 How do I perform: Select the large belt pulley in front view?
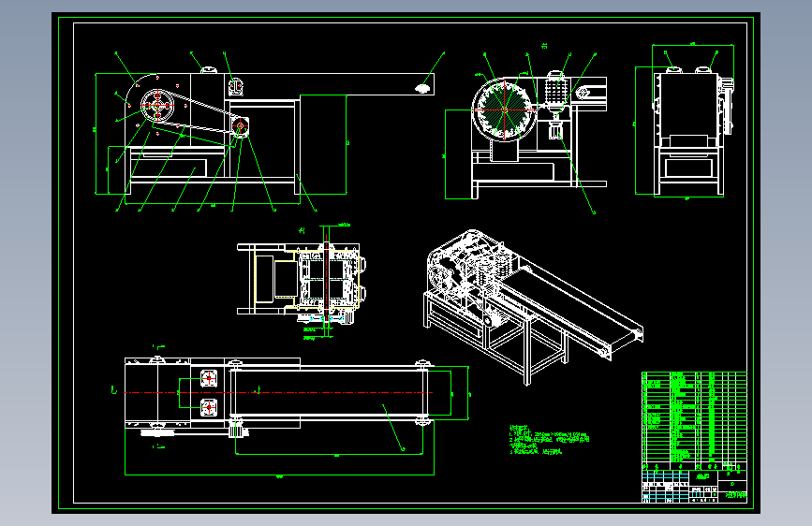pos(157,106)
